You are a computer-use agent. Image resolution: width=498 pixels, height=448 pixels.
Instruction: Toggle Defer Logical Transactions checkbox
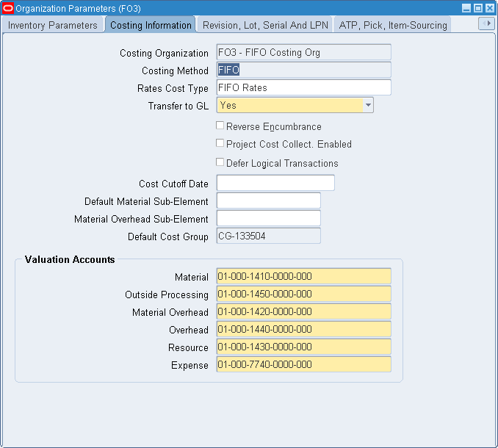tap(220, 162)
